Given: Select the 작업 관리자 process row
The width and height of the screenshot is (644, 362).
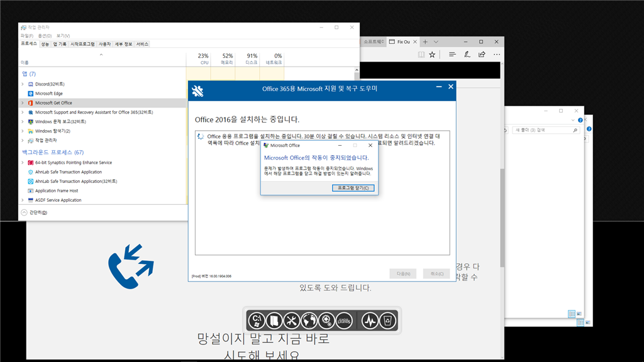Looking at the screenshot, I should (x=103, y=140).
